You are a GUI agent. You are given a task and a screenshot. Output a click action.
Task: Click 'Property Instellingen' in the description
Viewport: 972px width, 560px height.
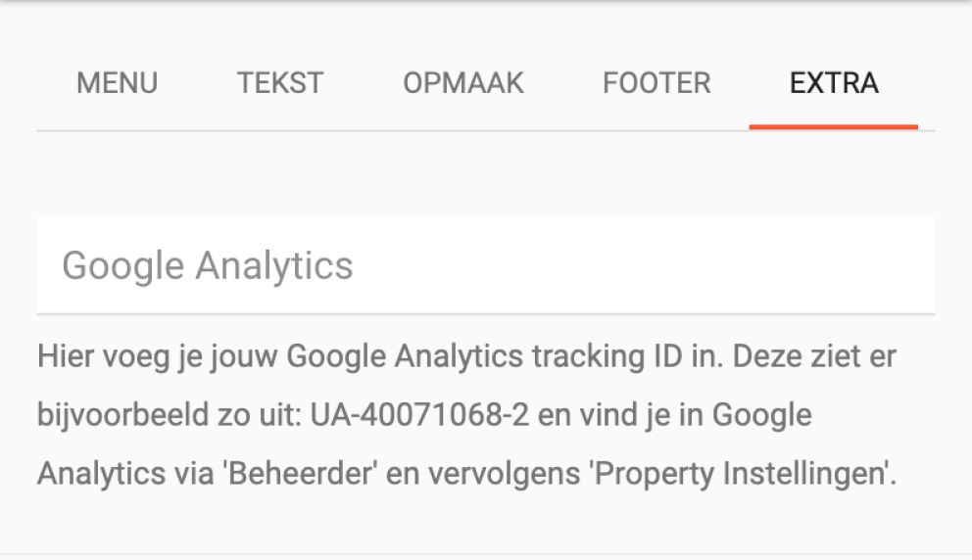742,473
